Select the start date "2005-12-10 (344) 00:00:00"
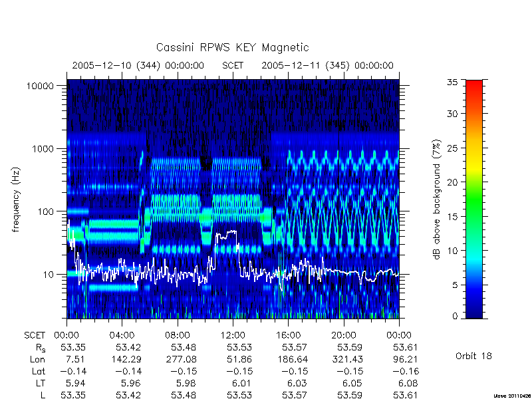Viewport: 532px width, 399px height. click(x=138, y=65)
